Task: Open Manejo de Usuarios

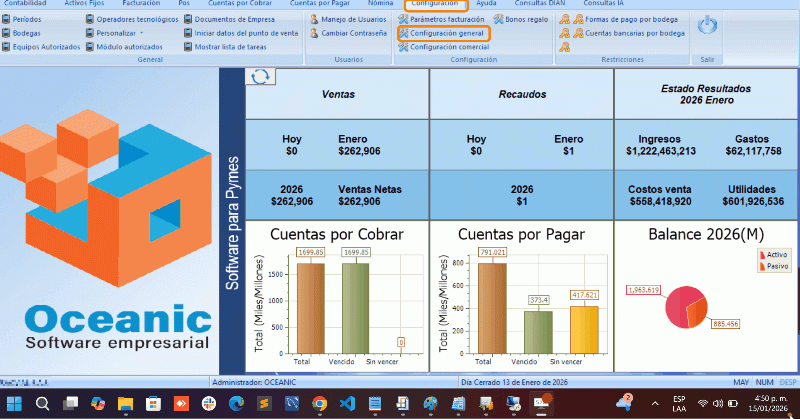Action: coord(350,19)
